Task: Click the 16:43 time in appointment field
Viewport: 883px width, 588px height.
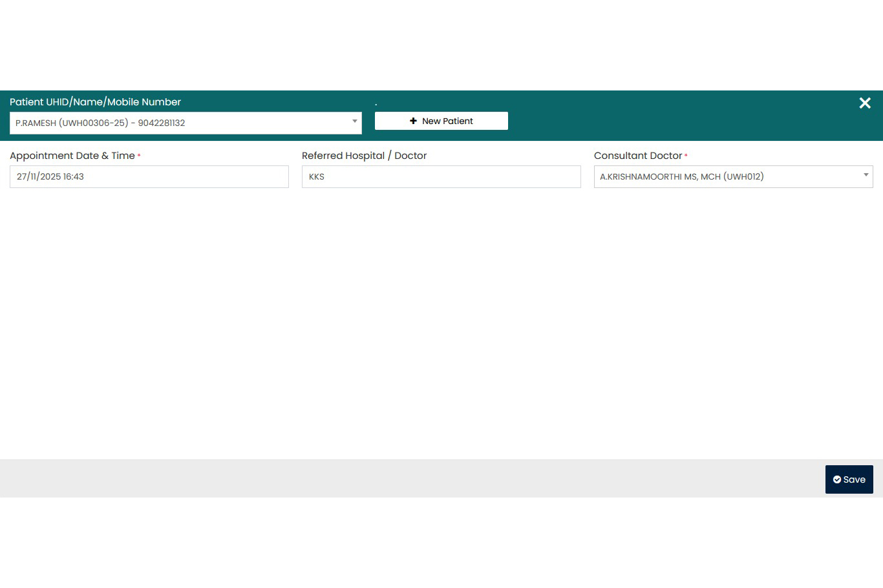Action: click(74, 176)
